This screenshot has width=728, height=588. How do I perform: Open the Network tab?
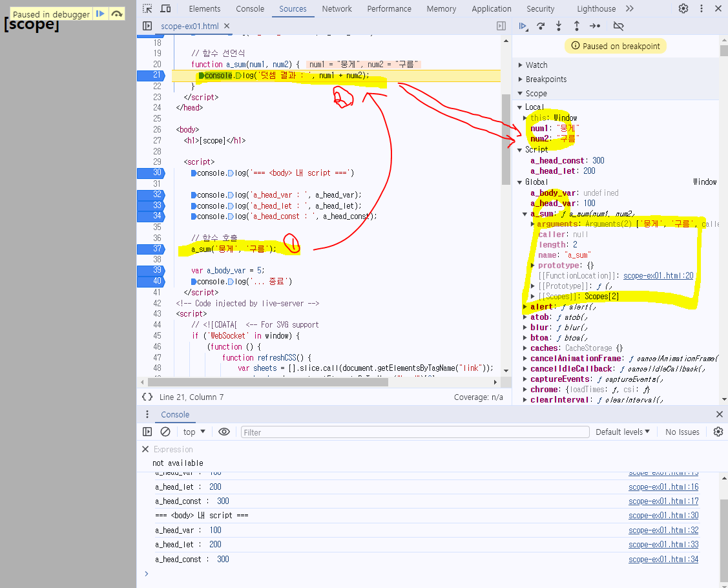tap(337, 8)
